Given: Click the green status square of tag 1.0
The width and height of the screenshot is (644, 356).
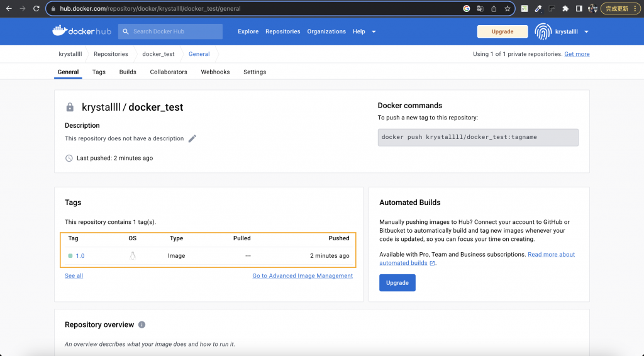Looking at the screenshot, I should (70, 256).
